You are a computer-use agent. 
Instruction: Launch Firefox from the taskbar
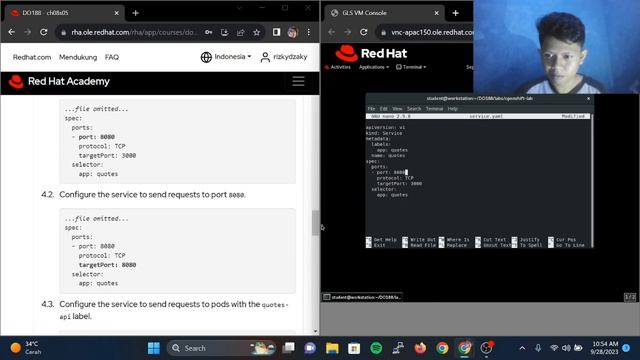click(420, 348)
